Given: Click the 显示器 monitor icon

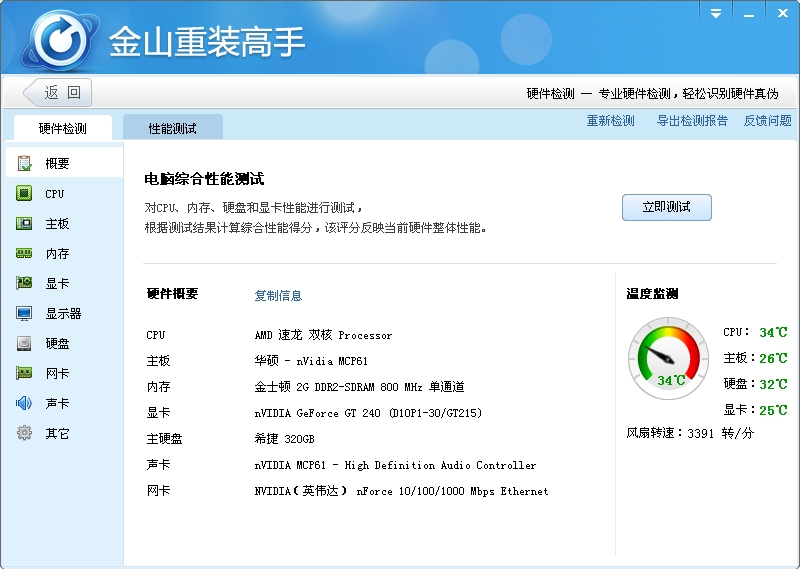Looking at the screenshot, I should point(24,313).
